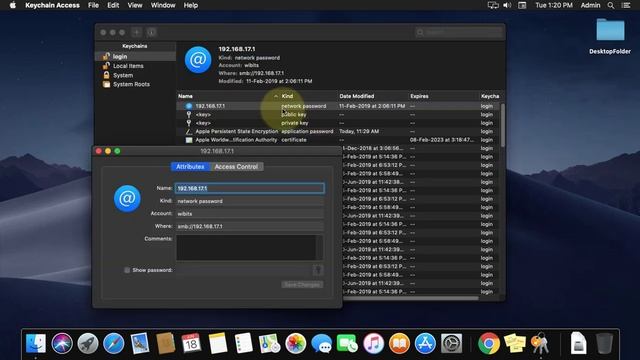Open the Keychain Access app menu
This screenshot has height=360, width=640.
52,5
